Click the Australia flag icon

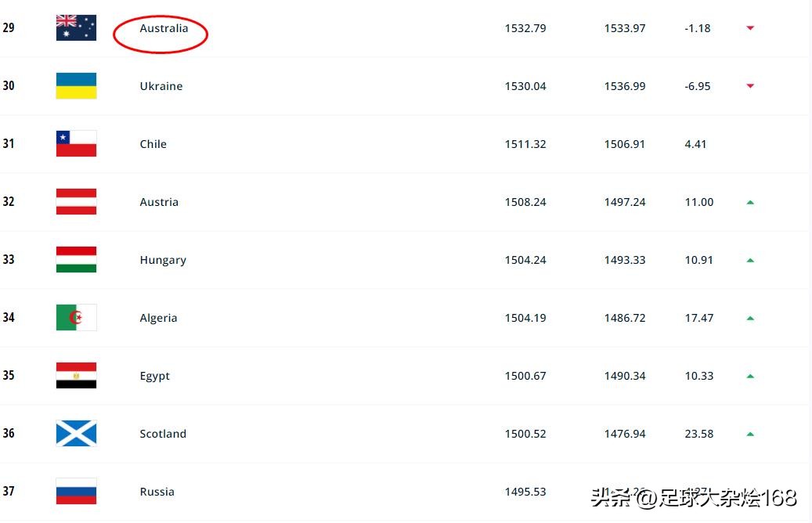(76, 28)
